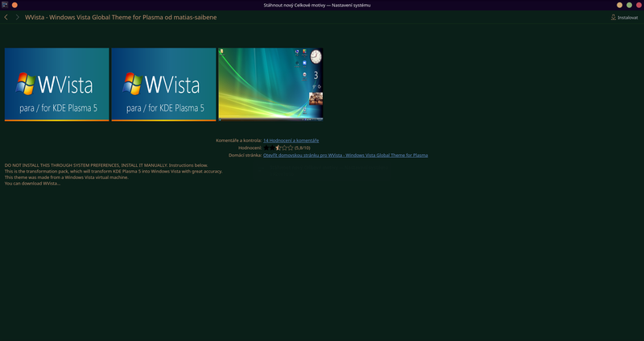This screenshot has height=341, width=644.
Task: Click the 'You can download WVista...' line
Action: coord(32,184)
